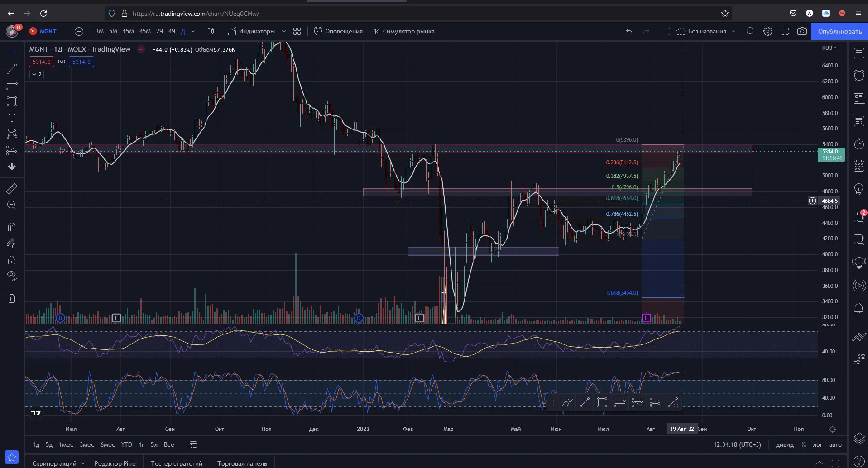Search symbols with magnifier icon
Image resolution: width=868 pixels, height=468 pixels.
pos(750,31)
